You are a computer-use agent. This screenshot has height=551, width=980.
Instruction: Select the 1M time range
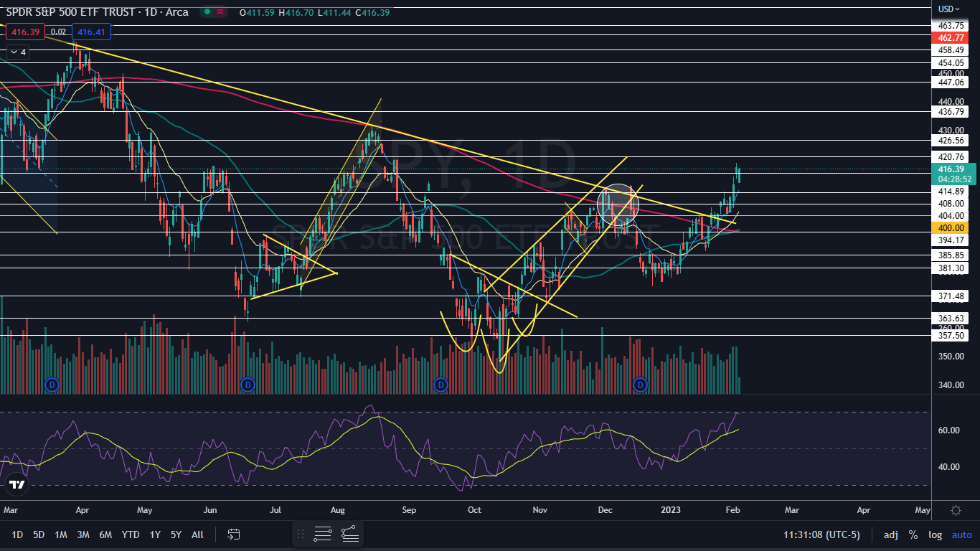(61, 534)
